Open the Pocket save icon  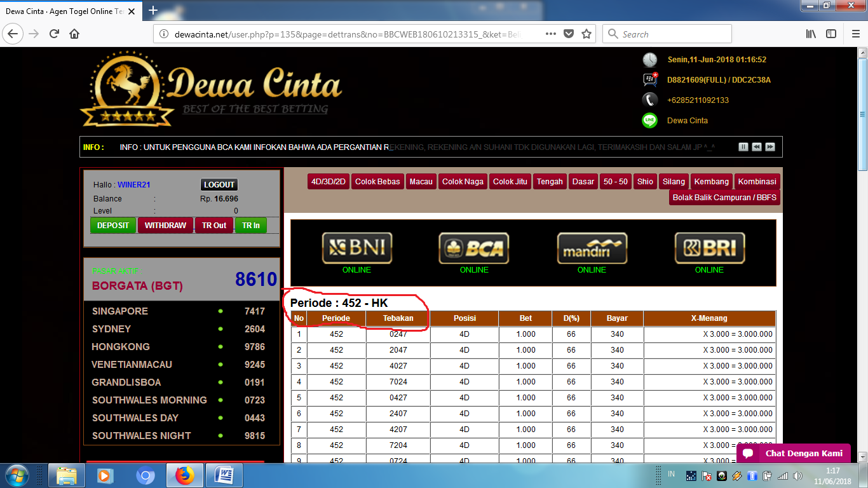click(x=569, y=34)
